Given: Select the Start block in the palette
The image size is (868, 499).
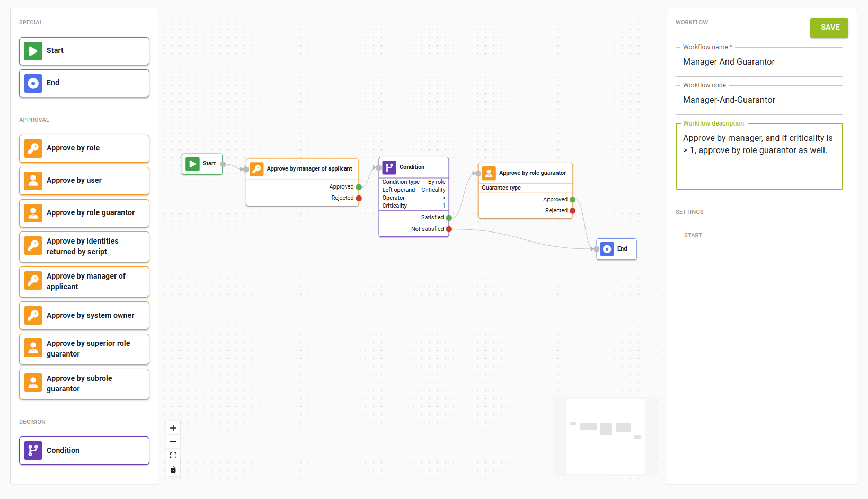Looking at the screenshot, I should point(84,51).
